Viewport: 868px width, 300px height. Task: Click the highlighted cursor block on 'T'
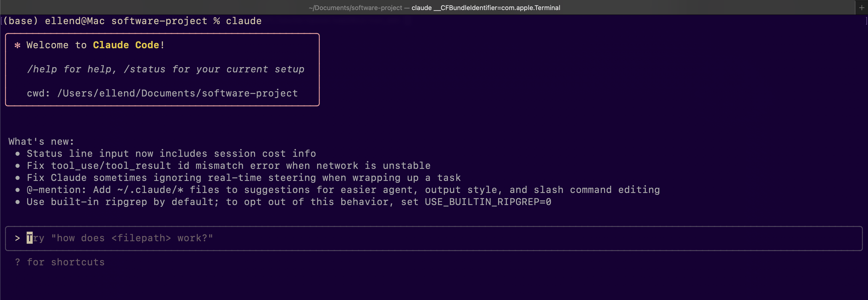click(30, 238)
